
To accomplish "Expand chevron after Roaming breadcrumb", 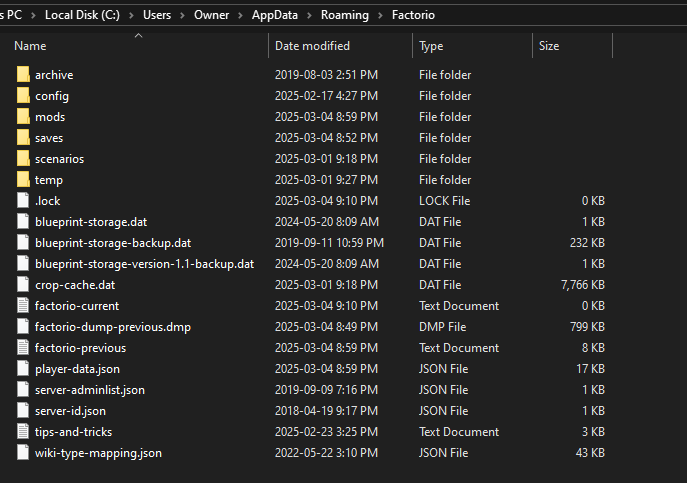I will coord(380,15).
